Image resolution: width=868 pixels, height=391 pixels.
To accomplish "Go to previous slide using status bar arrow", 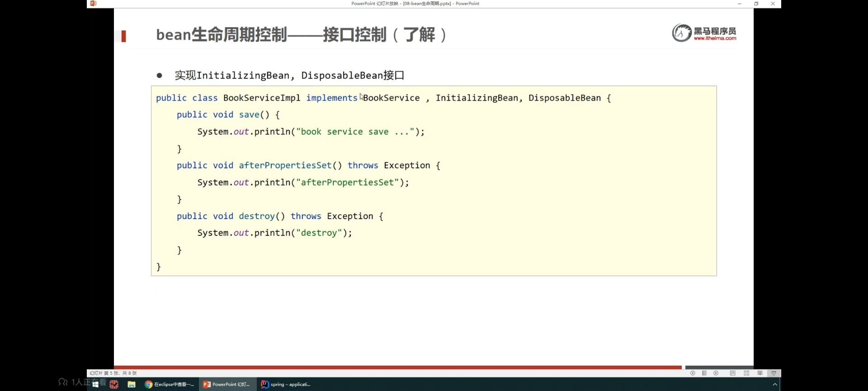I will pyautogui.click(x=693, y=373).
